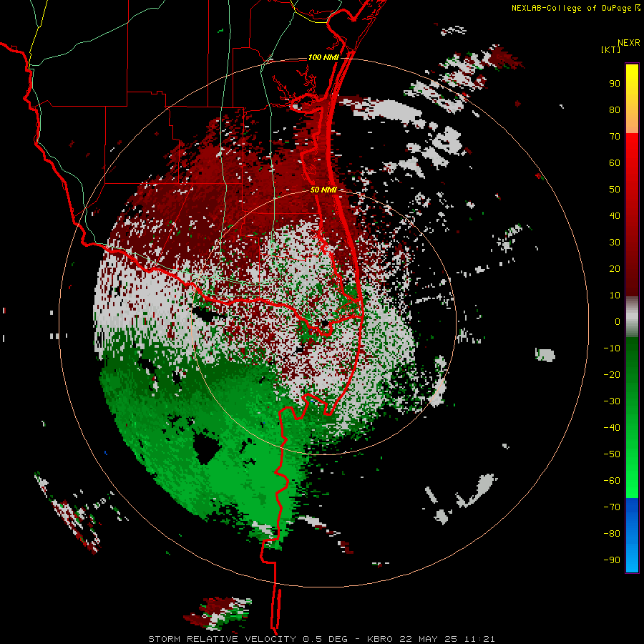Image resolution: width=644 pixels, height=644 pixels.
Task: Click the positive 70 value on the velocity scale
Action: [x=615, y=137]
